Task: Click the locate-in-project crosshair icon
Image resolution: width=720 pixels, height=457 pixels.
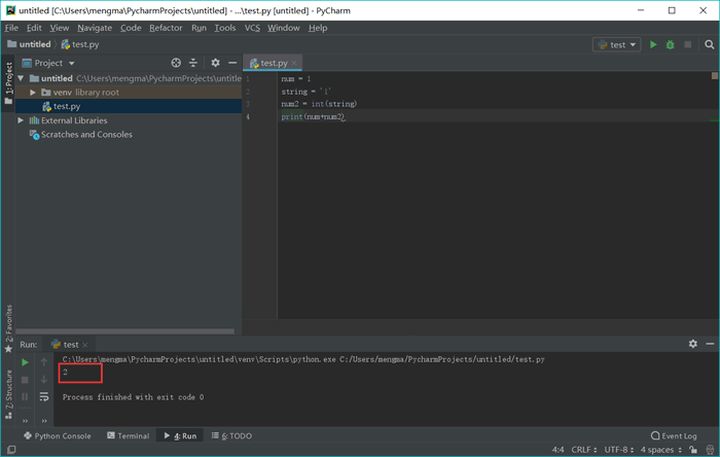Action: coord(176,63)
